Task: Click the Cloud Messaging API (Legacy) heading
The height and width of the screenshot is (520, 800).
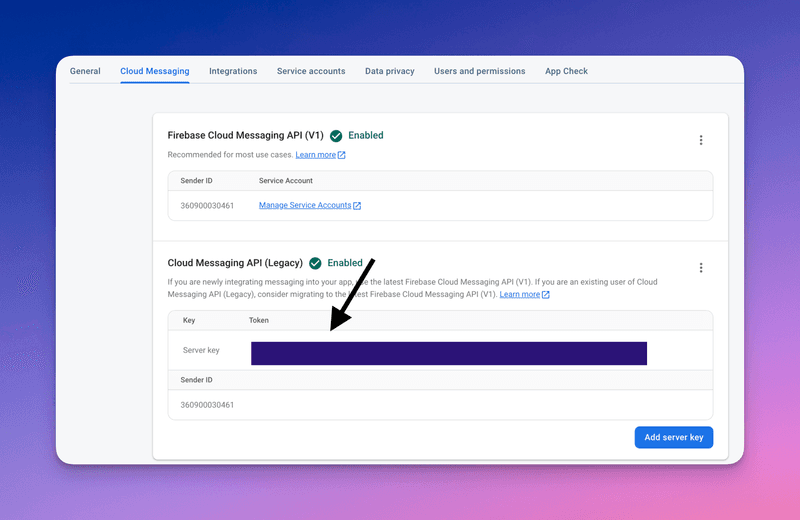Action: pyautogui.click(x=235, y=263)
